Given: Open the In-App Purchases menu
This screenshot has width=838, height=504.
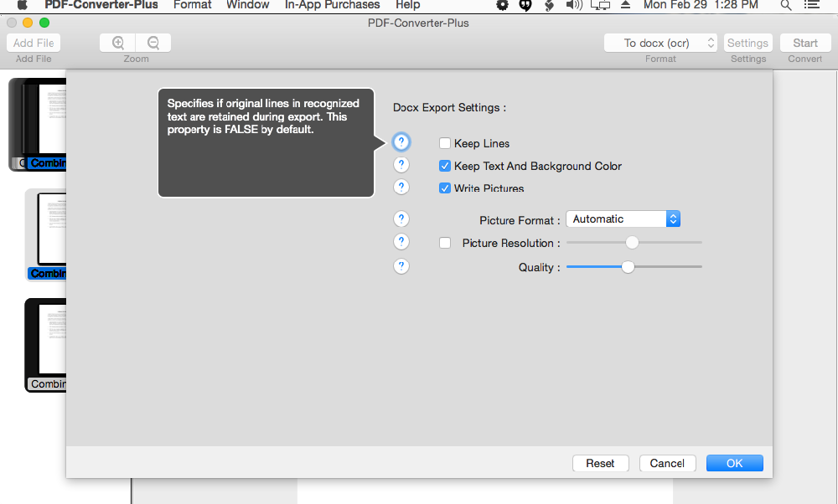Looking at the screenshot, I should click(333, 5).
